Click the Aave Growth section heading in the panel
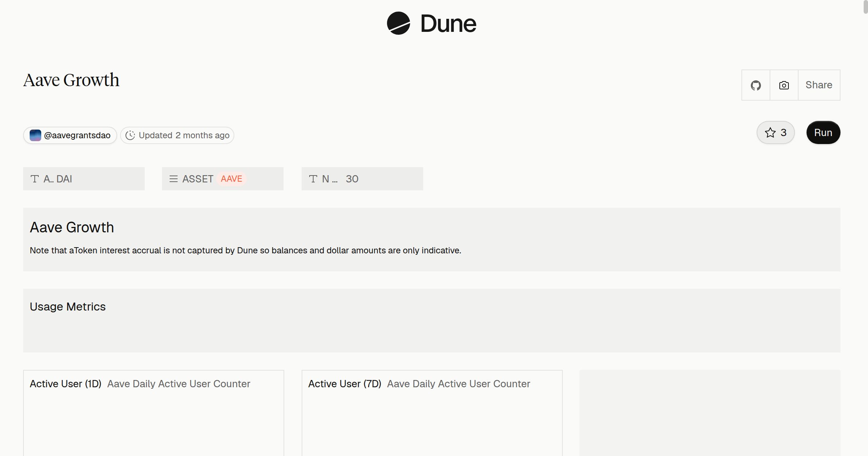Screen dimensions: 868x456 pyautogui.click(x=72, y=227)
